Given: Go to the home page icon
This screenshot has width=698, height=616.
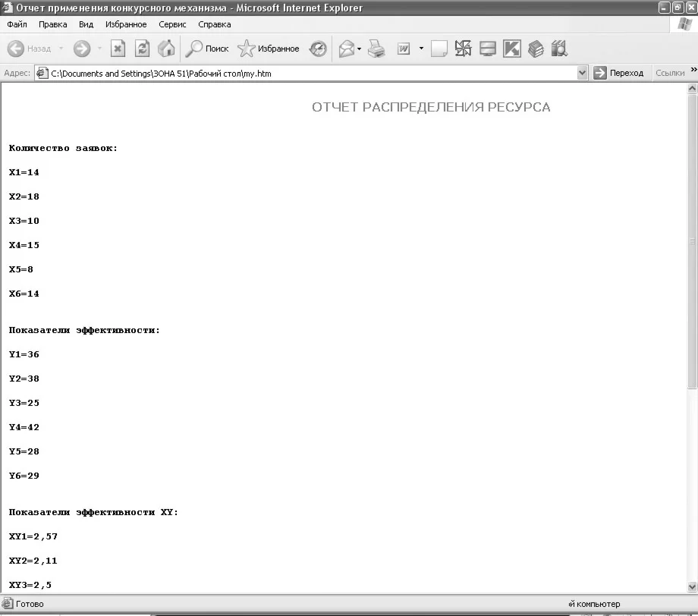Looking at the screenshot, I should click(166, 49).
